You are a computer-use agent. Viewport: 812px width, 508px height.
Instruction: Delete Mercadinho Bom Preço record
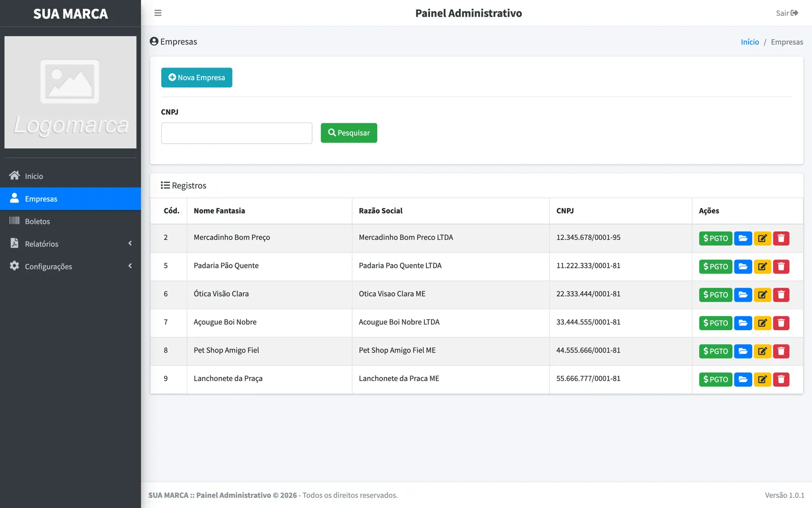tap(781, 238)
